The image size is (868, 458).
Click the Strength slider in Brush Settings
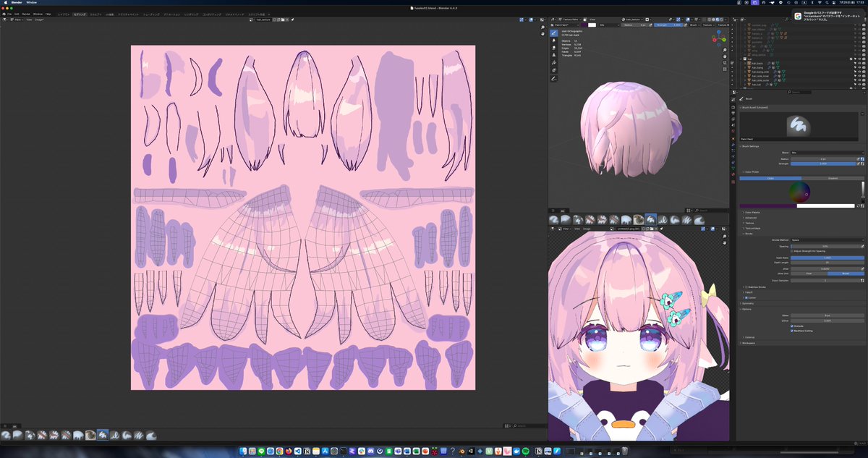coord(823,164)
